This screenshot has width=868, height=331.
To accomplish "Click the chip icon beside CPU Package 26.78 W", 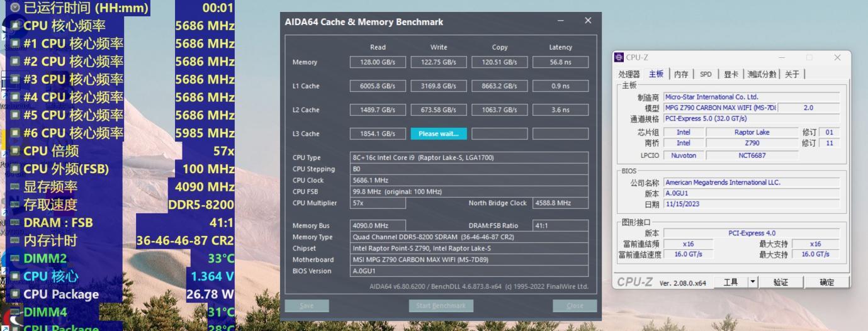I will click(15, 294).
